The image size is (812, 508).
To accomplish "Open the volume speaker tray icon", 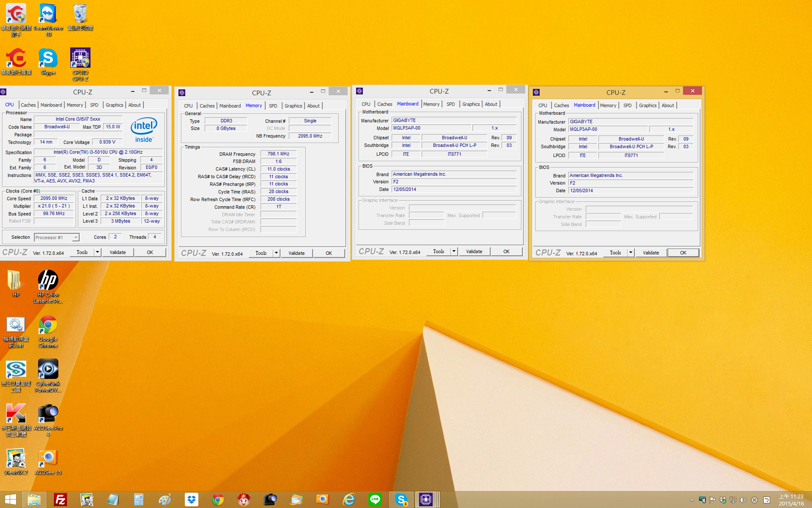I will (743, 500).
